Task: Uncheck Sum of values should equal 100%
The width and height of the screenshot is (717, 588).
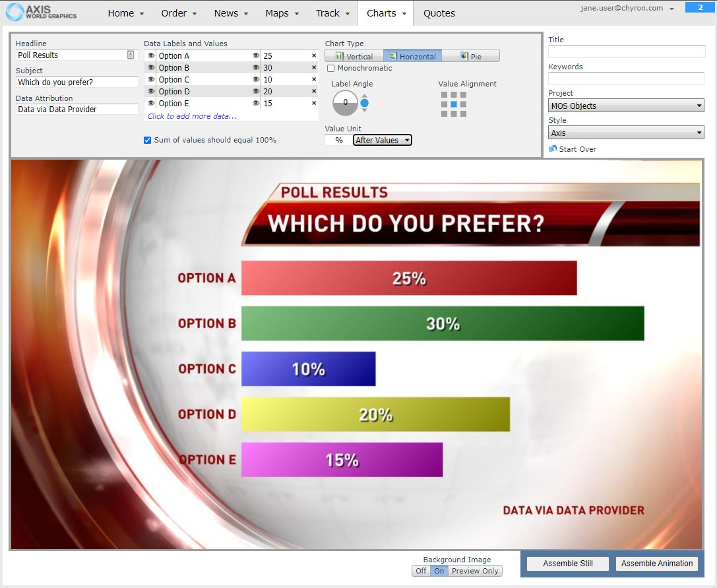Action: 147,140
